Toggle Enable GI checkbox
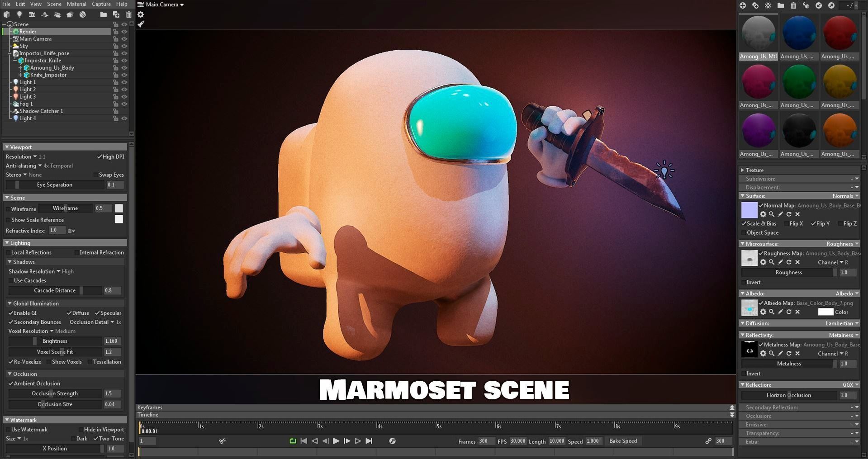The width and height of the screenshot is (868, 459). pyautogui.click(x=11, y=313)
